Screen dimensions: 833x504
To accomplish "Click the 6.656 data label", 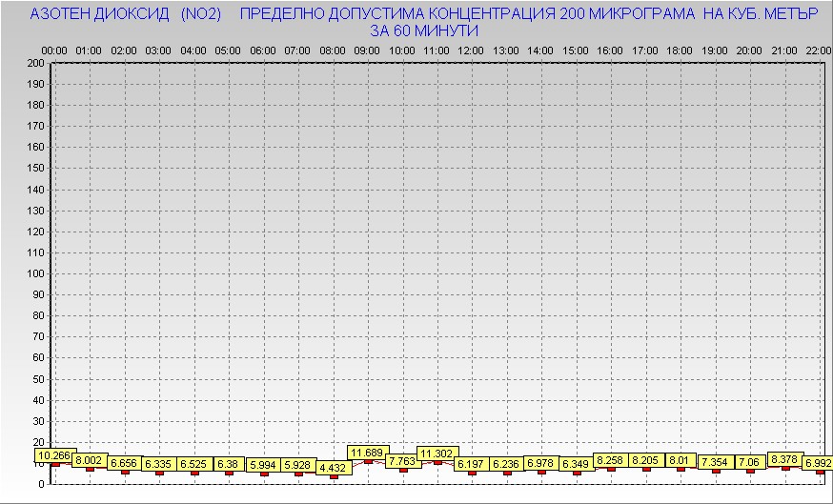I will [x=125, y=463].
